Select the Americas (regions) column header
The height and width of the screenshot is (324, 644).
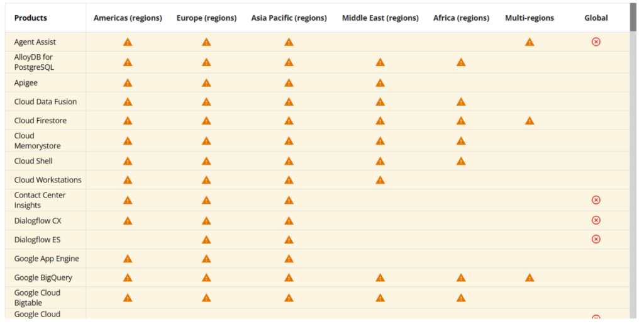tap(128, 18)
